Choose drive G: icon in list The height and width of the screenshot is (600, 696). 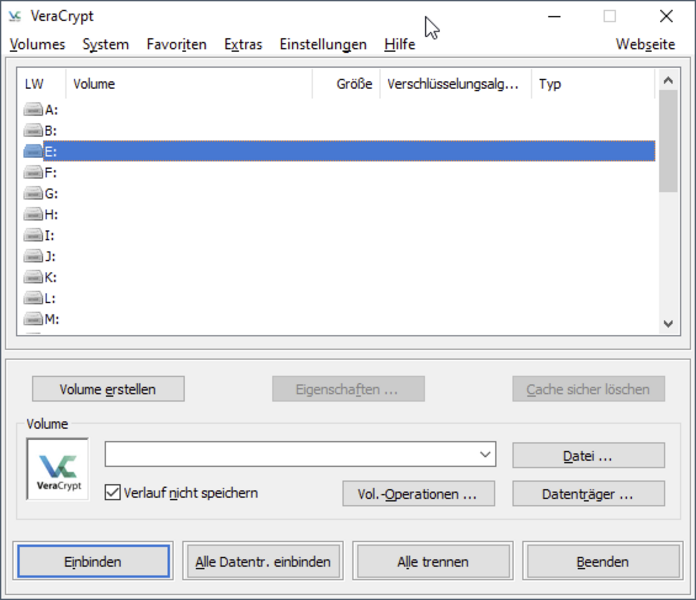pos(34,194)
